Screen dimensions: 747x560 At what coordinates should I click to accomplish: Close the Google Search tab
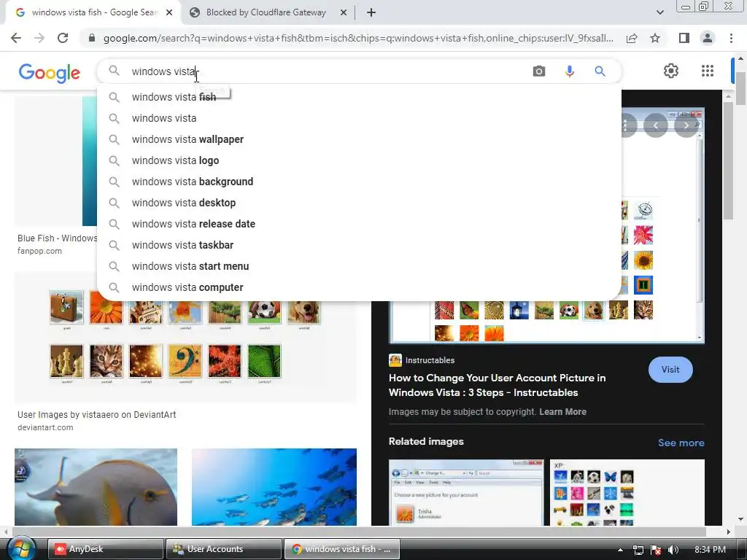point(169,12)
